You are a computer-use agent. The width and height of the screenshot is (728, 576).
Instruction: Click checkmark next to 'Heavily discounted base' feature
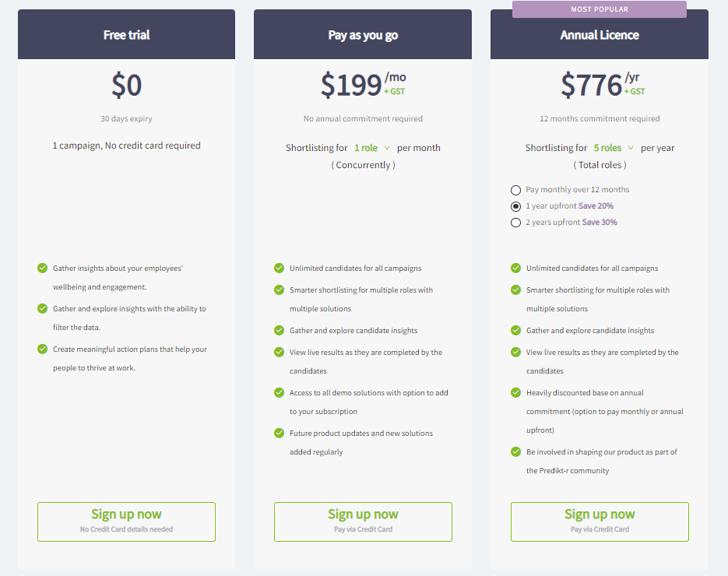click(516, 393)
